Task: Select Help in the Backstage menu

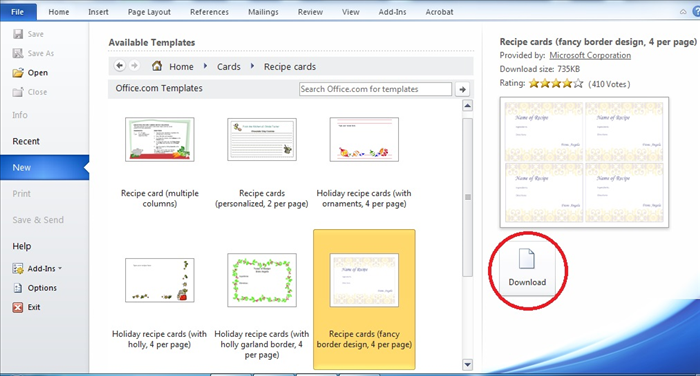Action: 22,246
